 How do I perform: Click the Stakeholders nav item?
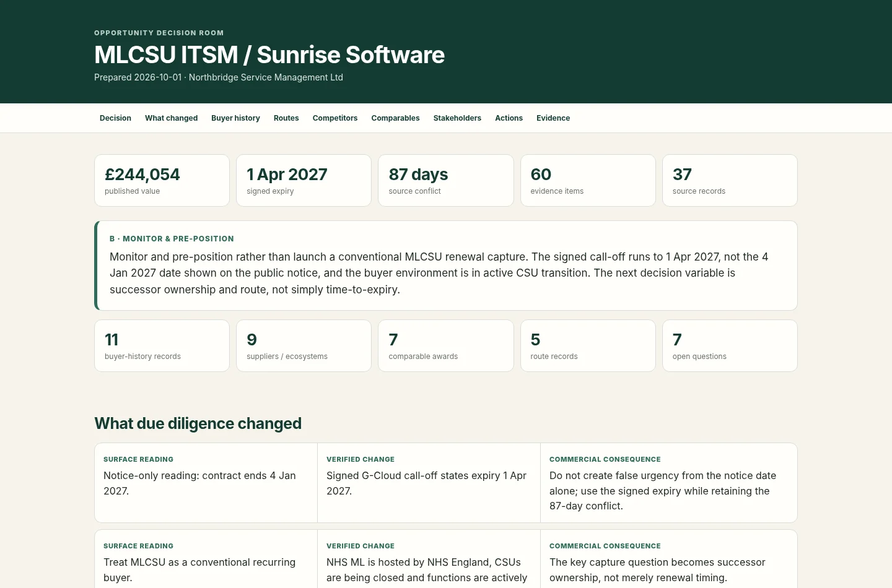point(457,118)
